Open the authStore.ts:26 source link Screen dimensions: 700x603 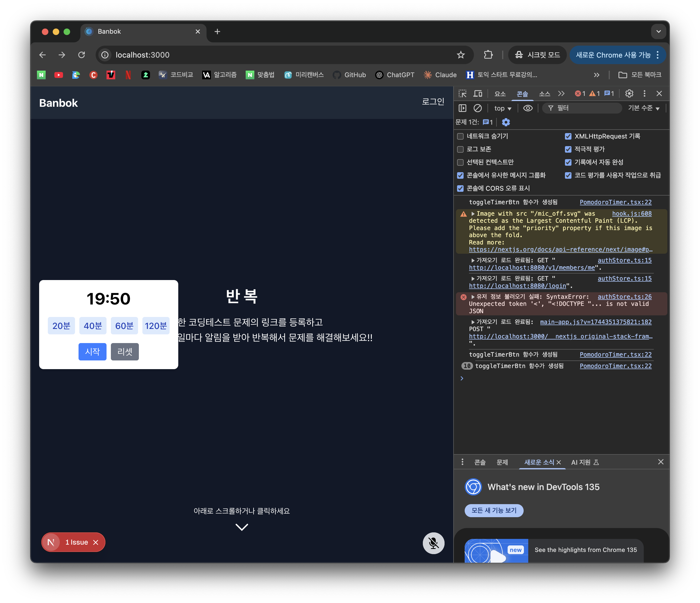pos(624,297)
